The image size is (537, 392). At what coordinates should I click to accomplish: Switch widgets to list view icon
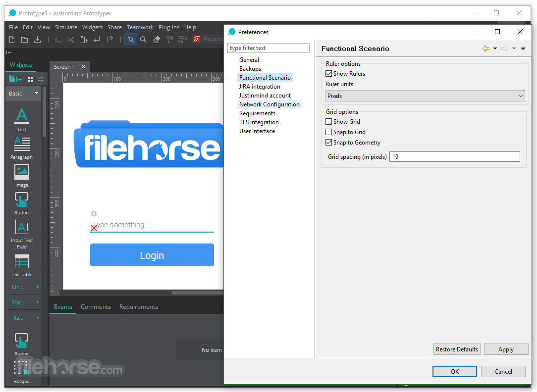(41, 79)
